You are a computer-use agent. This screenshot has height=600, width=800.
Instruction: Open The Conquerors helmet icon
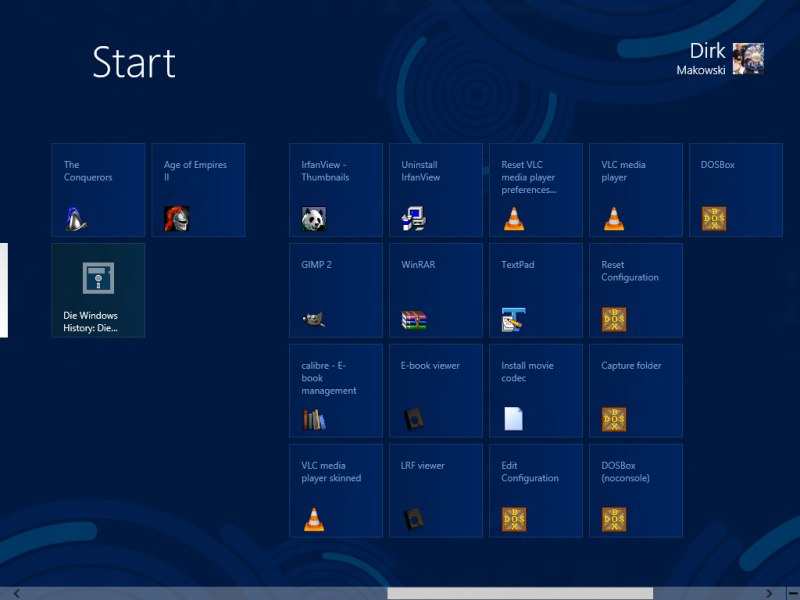76,219
